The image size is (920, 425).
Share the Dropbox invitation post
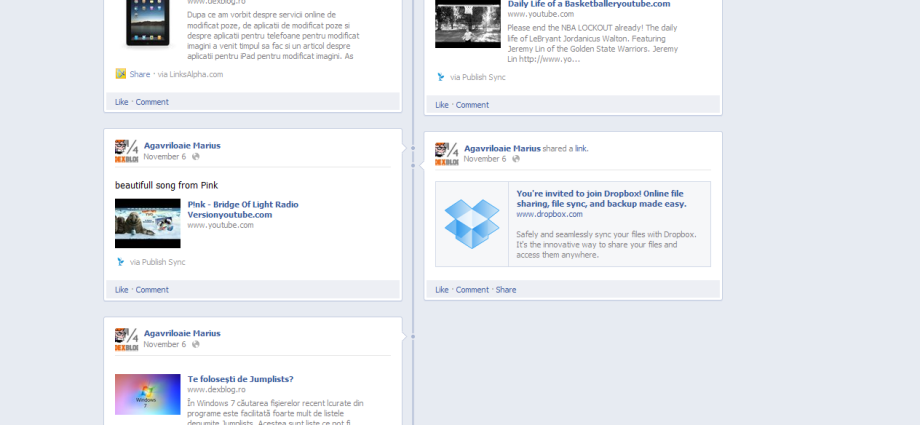(506, 290)
